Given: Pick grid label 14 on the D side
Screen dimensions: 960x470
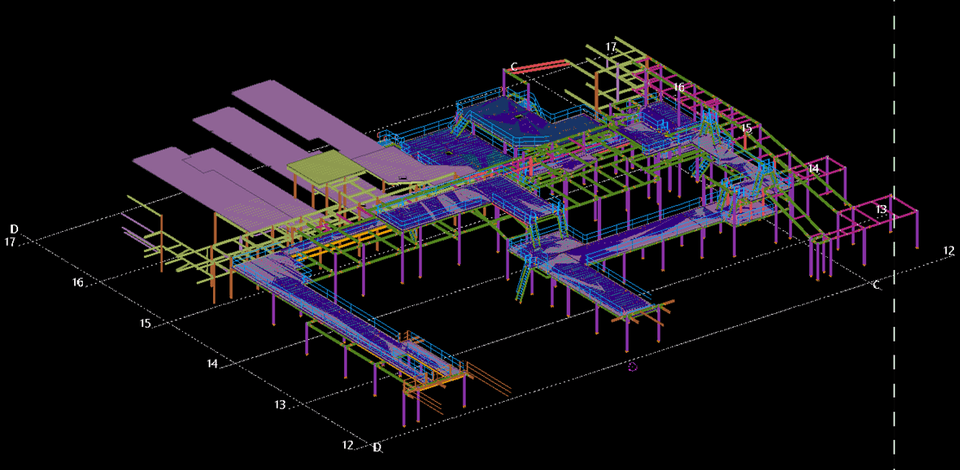Looking at the screenshot, I should [x=212, y=365].
